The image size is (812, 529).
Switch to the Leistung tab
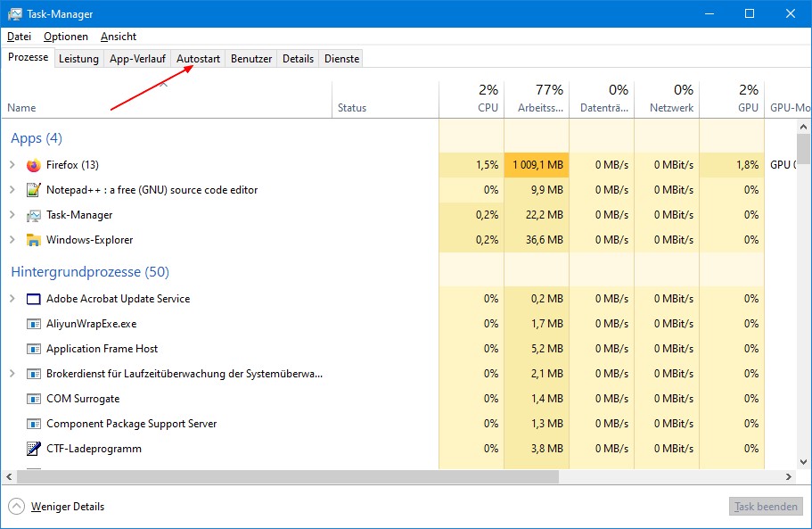[78, 59]
